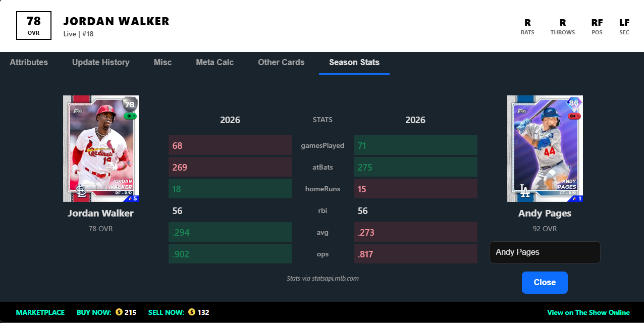
Task: Open View on The Show Online link
Action: coord(588,312)
